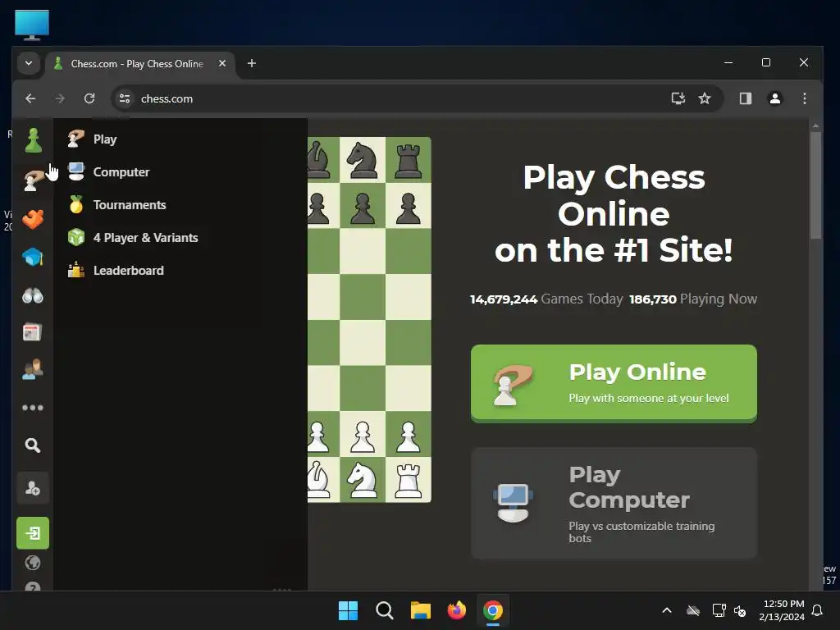Screen dimensions: 840x630
Task: Click the Chess.com green pawn logo
Action: pyautogui.click(x=33, y=140)
